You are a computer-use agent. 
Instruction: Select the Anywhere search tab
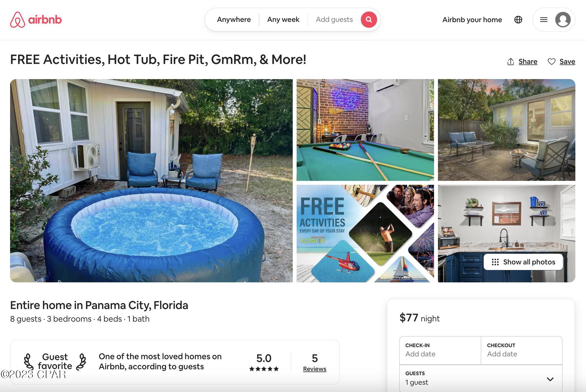234,20
